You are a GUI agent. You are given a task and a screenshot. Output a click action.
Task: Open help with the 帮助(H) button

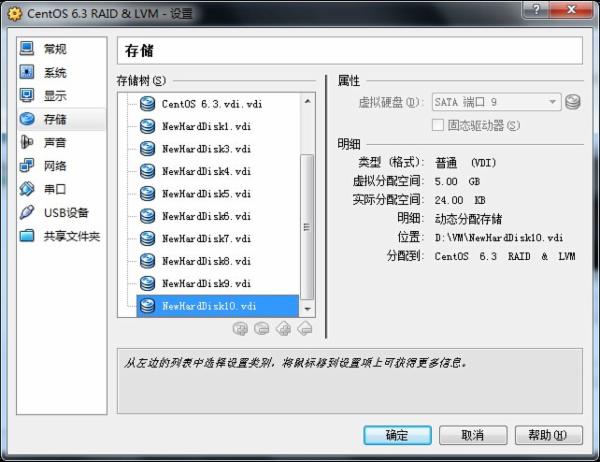coord(549,435)
